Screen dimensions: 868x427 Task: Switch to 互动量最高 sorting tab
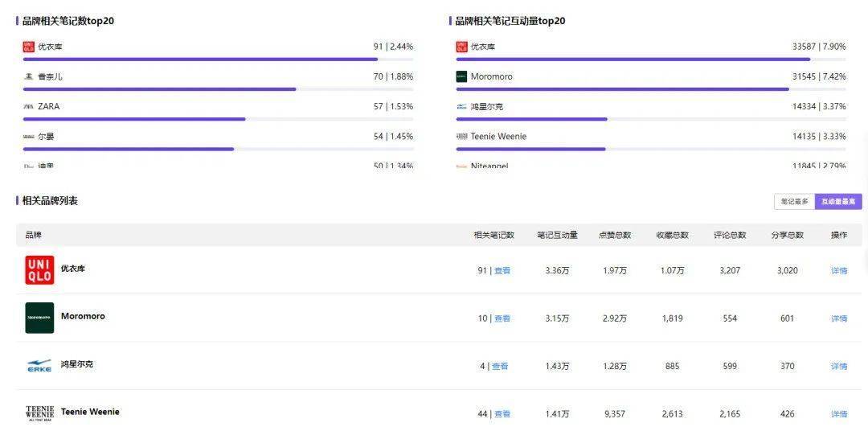[x=838, y=202]
